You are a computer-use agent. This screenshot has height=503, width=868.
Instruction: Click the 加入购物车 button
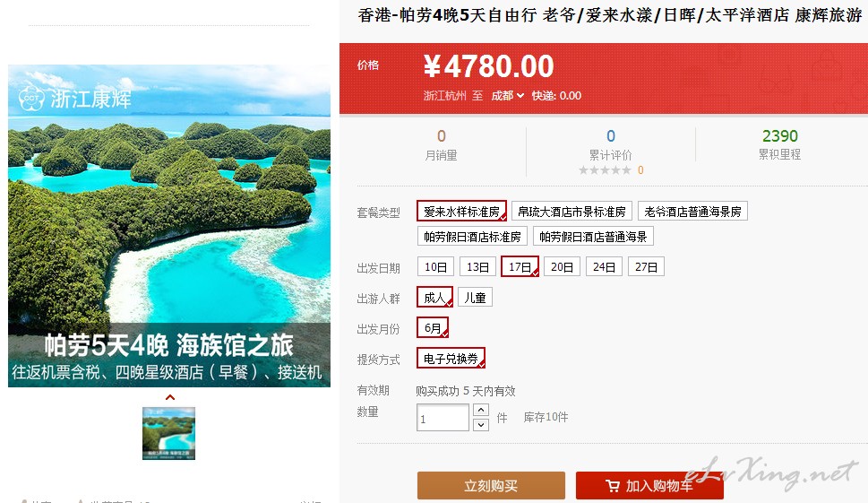click(x=650, y=486)
